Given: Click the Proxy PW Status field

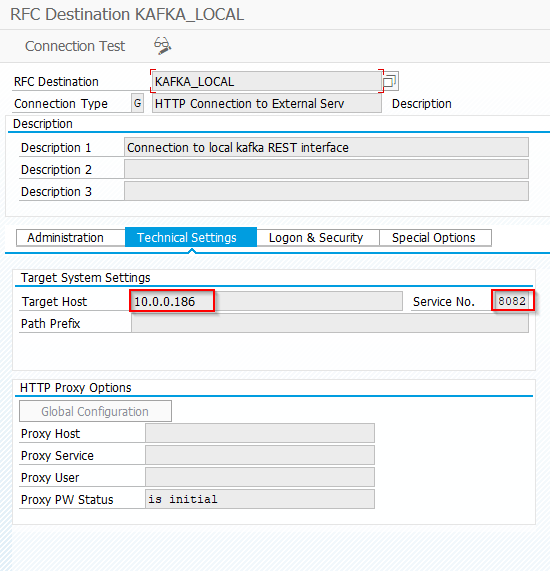Looking at the screenshot, I should point(260,499).
